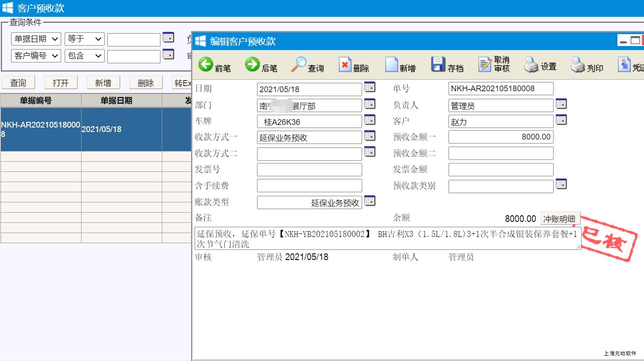Screen dimensions: 644x361
Task: Open 设置 printer settings icon
Action: coord(531,65)
